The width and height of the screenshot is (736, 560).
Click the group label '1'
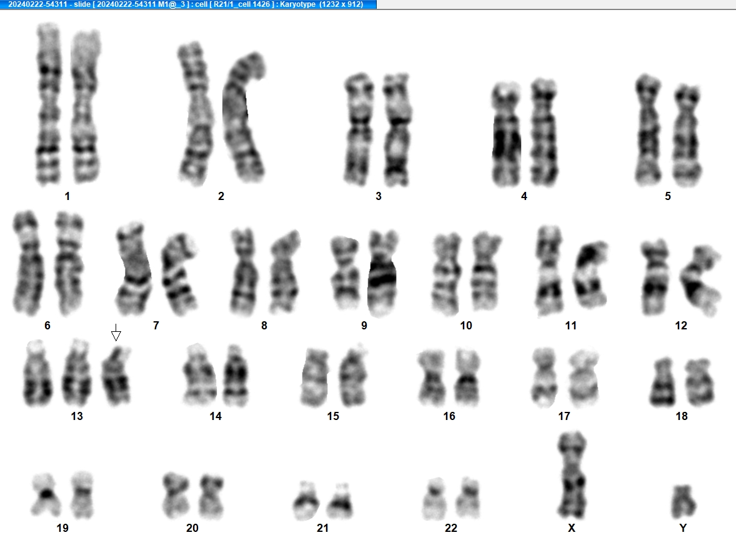click(67, 196)
